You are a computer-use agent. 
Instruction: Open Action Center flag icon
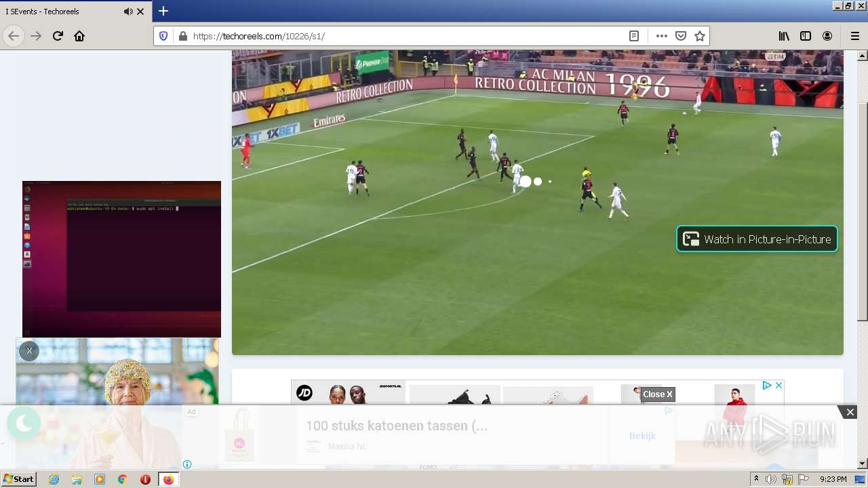coord(804,479)
